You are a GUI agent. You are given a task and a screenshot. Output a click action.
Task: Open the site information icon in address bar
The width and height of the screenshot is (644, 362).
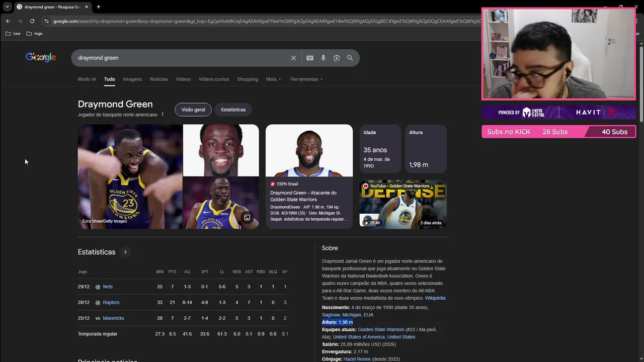[46, 21]
